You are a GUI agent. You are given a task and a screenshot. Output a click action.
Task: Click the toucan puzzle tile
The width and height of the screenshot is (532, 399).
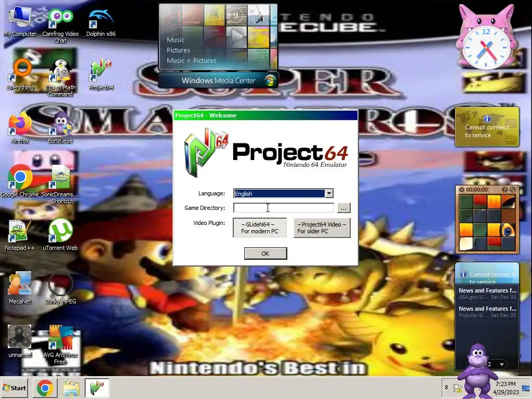click(x=508, y=230)
